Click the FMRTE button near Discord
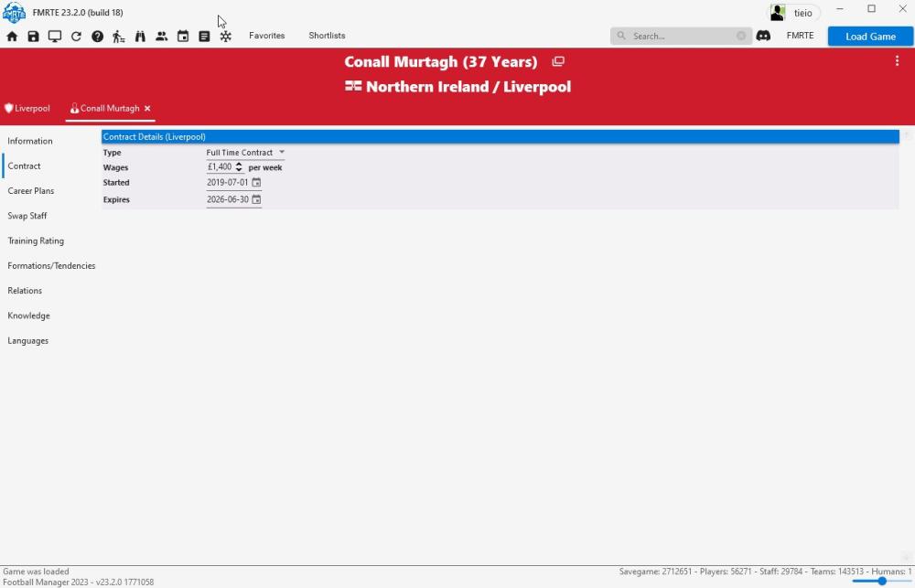915x588 pixels. click(x=800, y=36)
